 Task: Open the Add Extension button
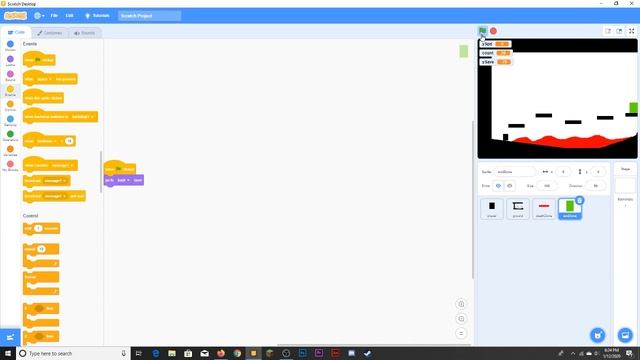(x=10, y=337)
